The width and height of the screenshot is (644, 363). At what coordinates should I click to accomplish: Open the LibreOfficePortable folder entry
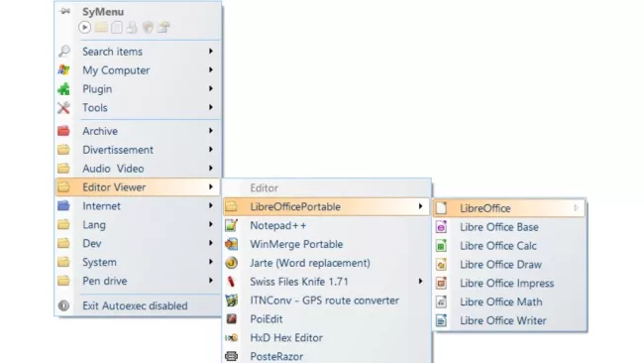327,206
